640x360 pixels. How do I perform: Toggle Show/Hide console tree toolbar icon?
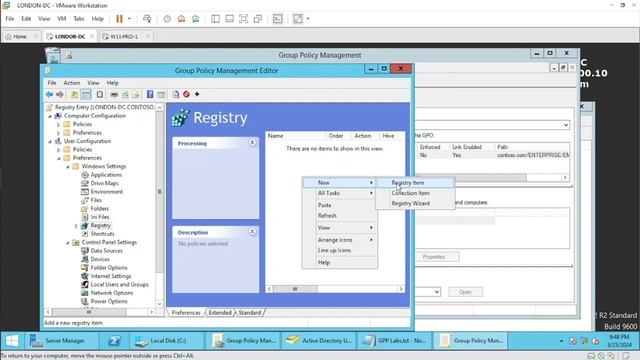[86, 94]
